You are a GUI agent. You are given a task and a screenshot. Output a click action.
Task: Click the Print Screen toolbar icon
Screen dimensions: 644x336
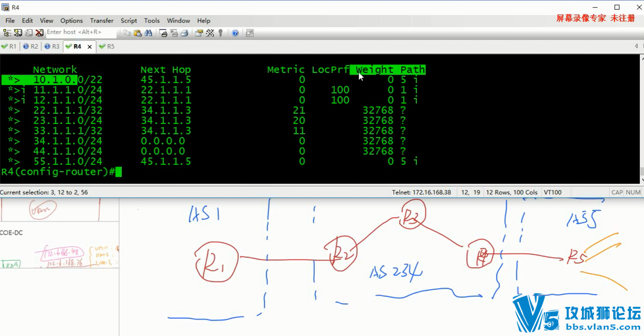pyautogui.click(x=163, y=33)
